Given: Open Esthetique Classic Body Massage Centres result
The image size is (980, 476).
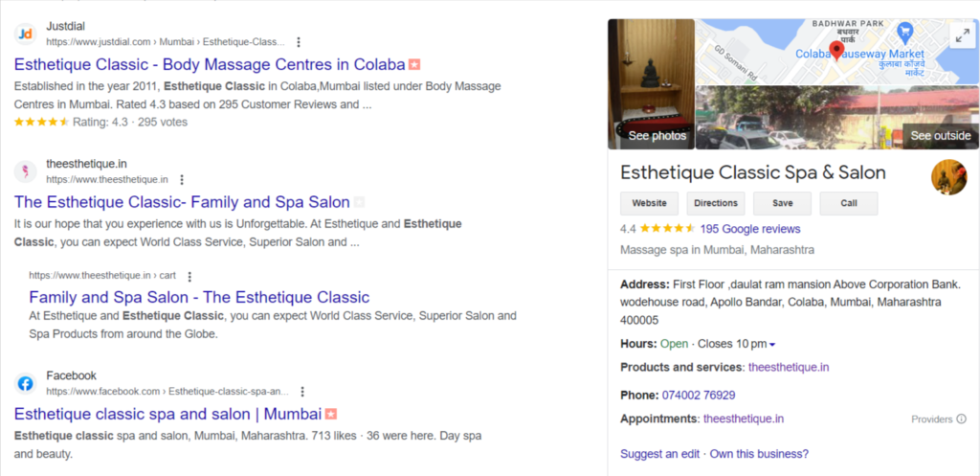Looking at the screenshot, I should (210, 64).
